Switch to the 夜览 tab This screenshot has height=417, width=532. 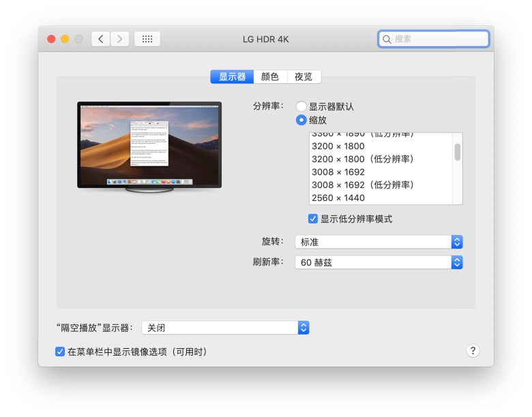pyautogui.click(x=304, y=77)
